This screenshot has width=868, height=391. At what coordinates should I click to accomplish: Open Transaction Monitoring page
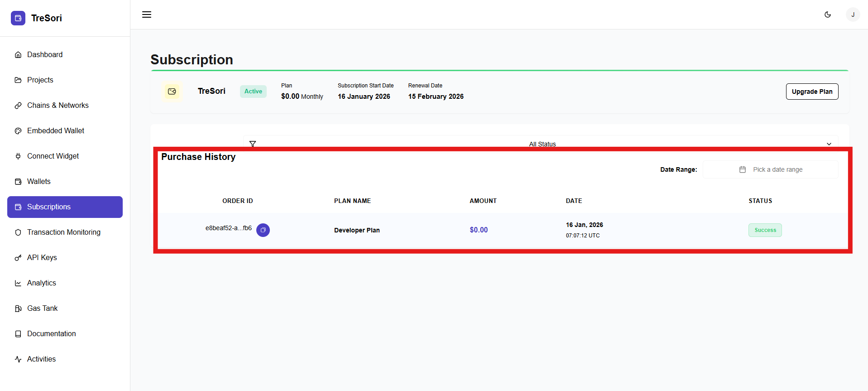[63, 232]
